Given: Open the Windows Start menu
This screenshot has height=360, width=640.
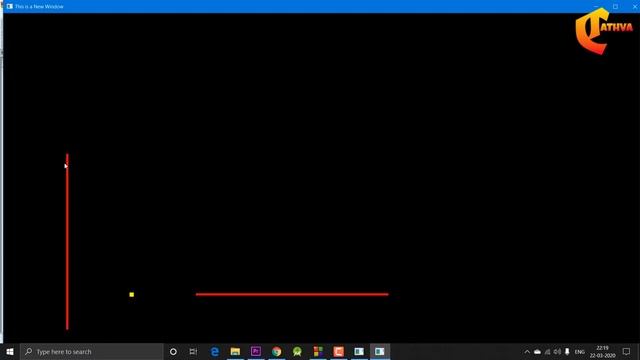Looking at the screenshot, I should click(x=10, y=351).
